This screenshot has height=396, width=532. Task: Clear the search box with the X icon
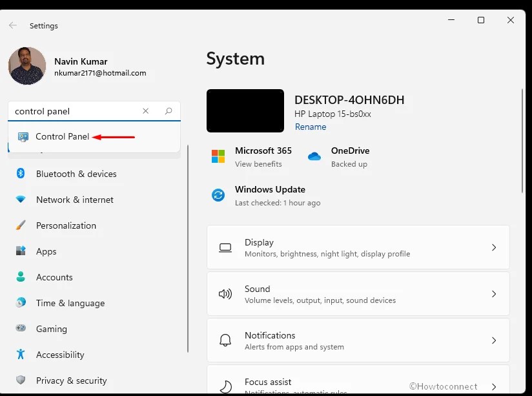145,110
